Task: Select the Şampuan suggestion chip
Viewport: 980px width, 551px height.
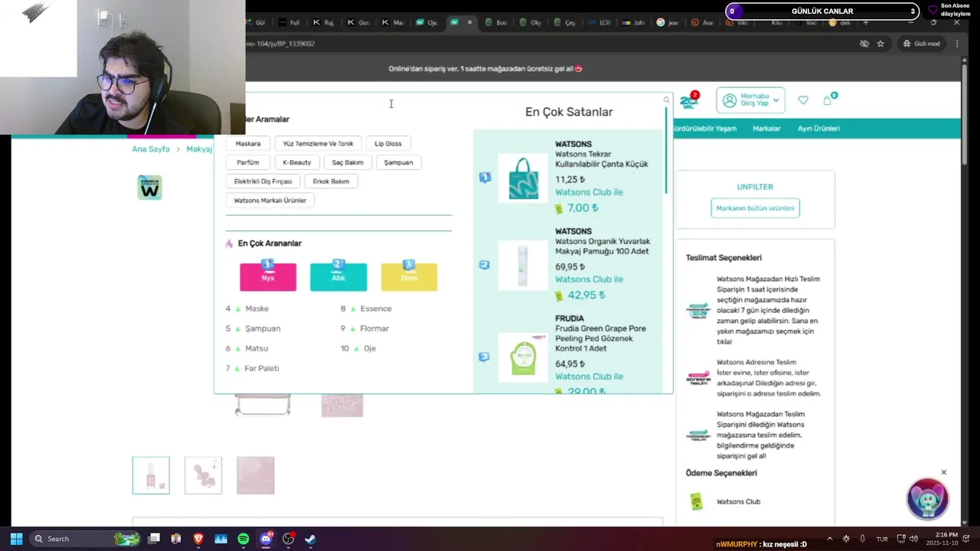Action: point(398,162)
